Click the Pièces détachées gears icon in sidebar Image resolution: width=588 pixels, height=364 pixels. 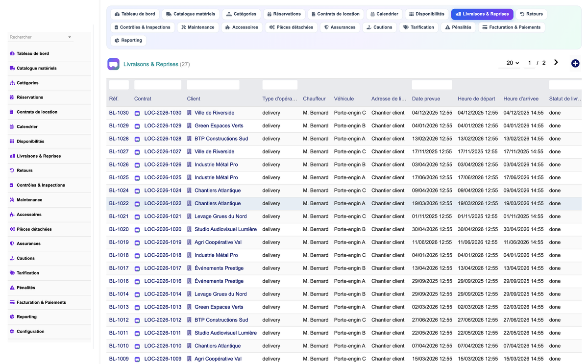12,229
